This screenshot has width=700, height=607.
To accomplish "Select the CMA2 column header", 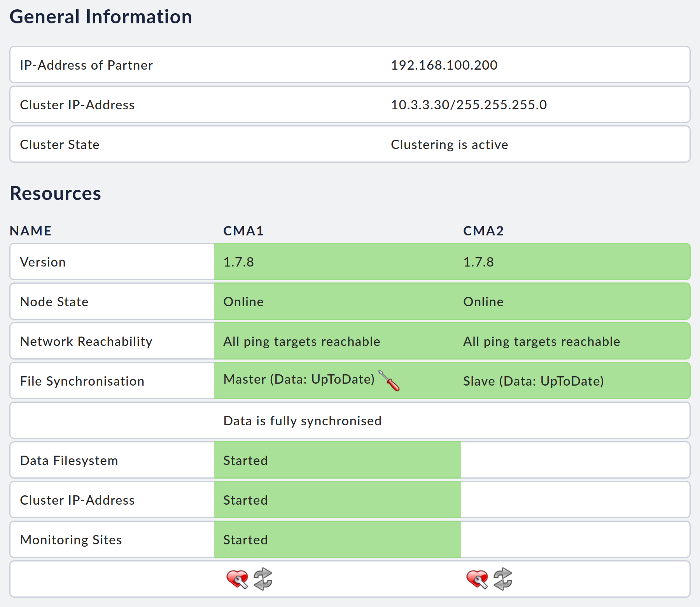I will (483, 231).
